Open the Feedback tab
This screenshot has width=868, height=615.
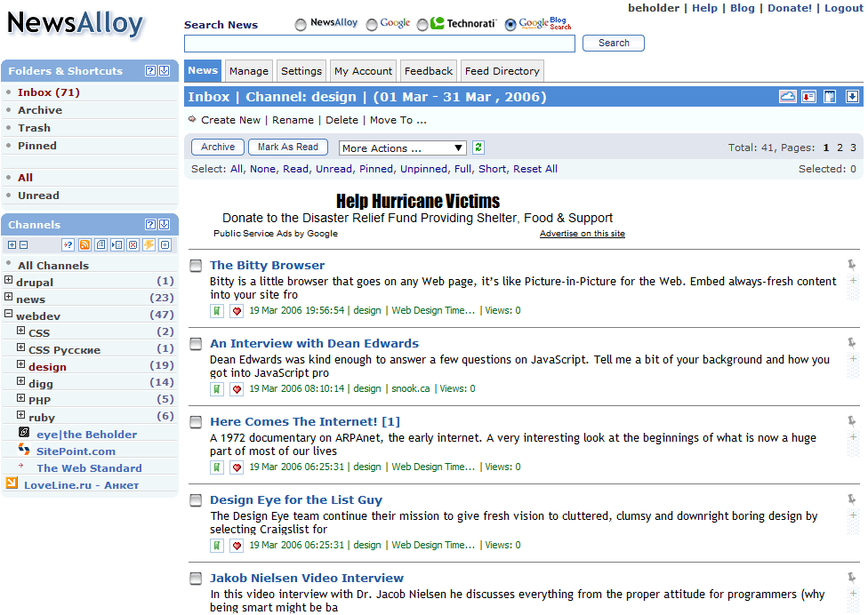pyautogui.click(x=429, y=71)
